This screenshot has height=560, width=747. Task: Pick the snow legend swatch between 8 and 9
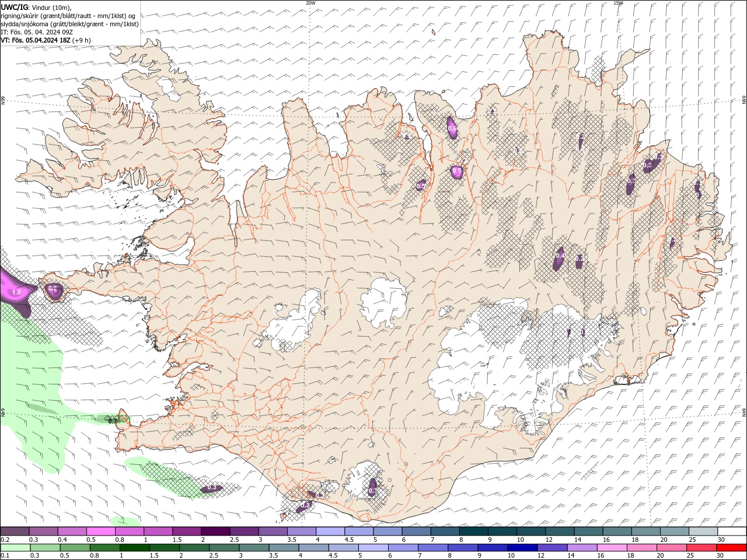pos(473,531)
